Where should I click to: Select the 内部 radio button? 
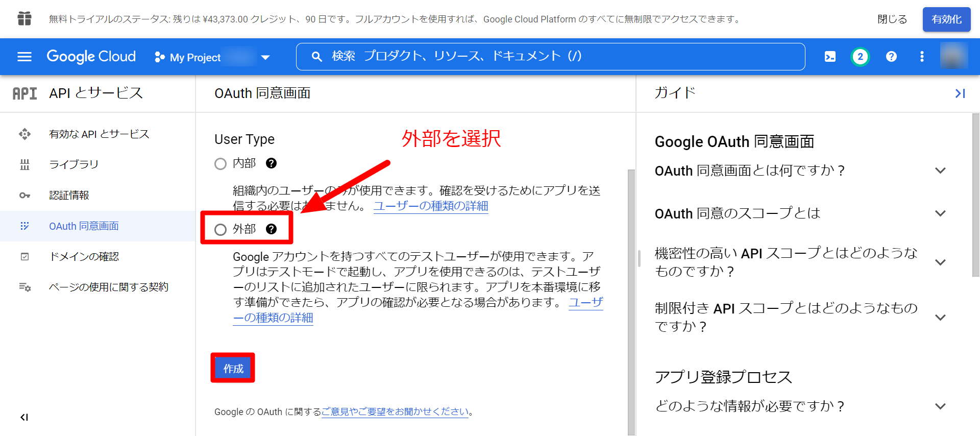point(220,164)
